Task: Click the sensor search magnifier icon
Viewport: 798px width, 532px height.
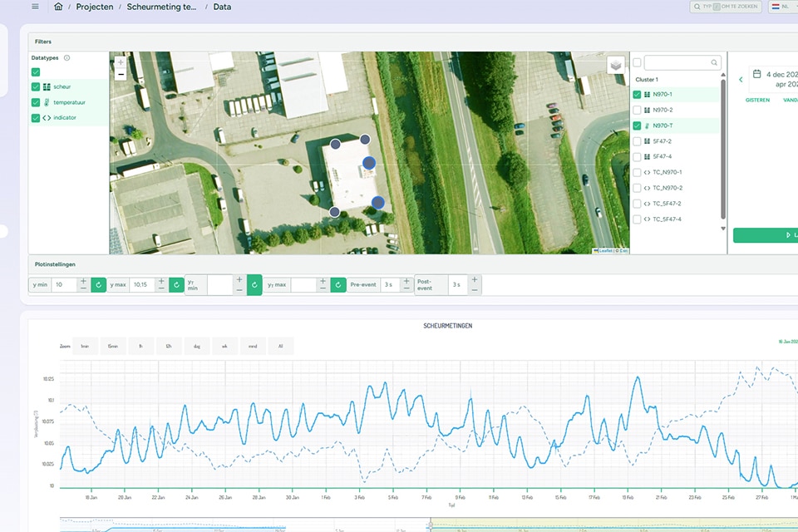Action: [x=714, y=62]
